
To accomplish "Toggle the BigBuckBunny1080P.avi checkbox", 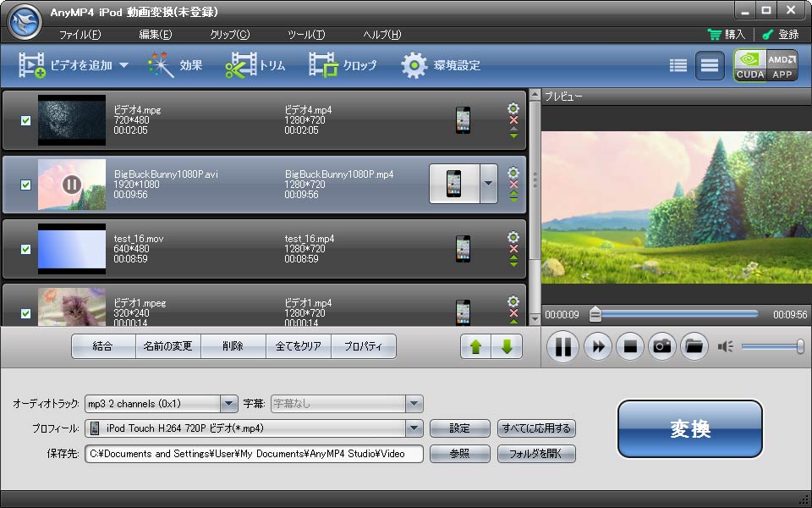I will [25, 185].
